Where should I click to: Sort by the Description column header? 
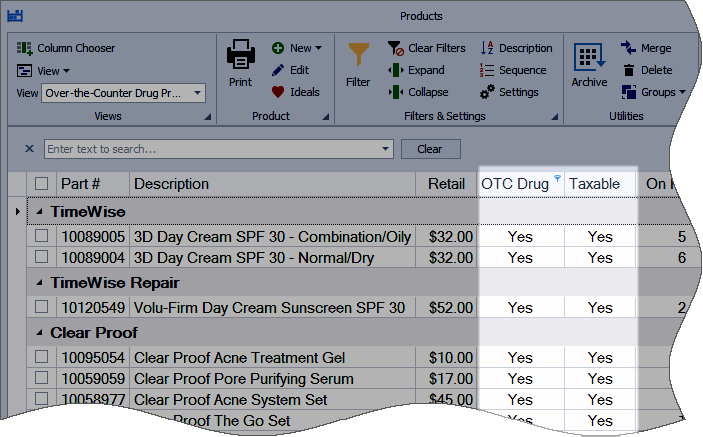point(273,184)
